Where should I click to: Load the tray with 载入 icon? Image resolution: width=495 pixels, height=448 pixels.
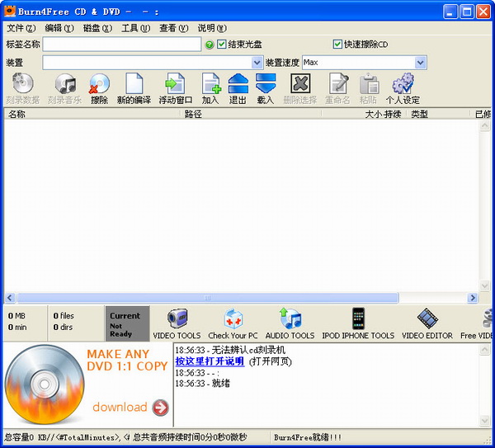266,83
